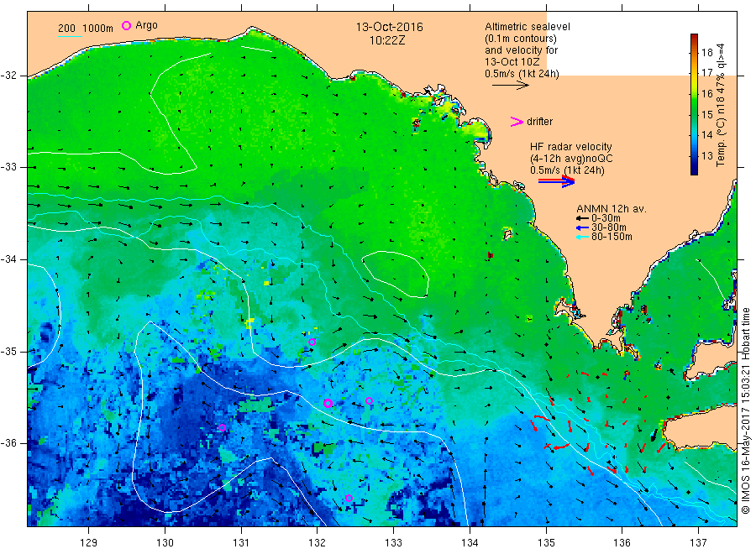Click the 'Temp. (°C) n18 47% ql>=4' label
Screen dimensions: 756x554
point(721,105)
